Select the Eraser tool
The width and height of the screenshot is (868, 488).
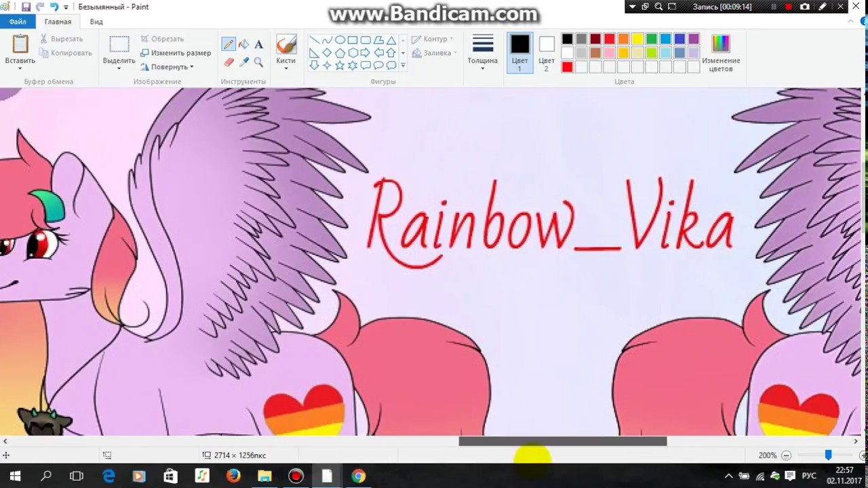coord(229,62)
